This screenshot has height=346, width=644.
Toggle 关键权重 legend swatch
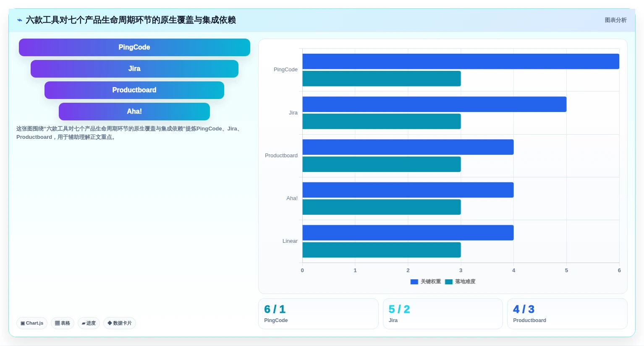coord(414,282)
